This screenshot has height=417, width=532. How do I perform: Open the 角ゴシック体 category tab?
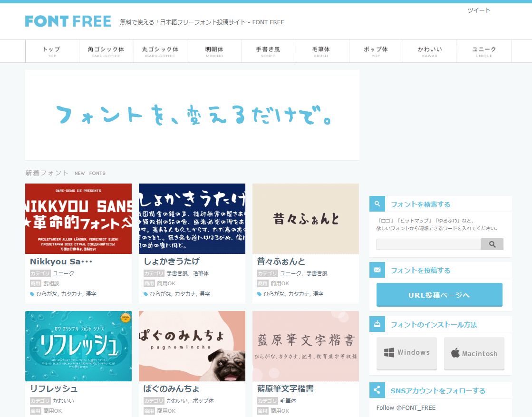coord(106,51)
